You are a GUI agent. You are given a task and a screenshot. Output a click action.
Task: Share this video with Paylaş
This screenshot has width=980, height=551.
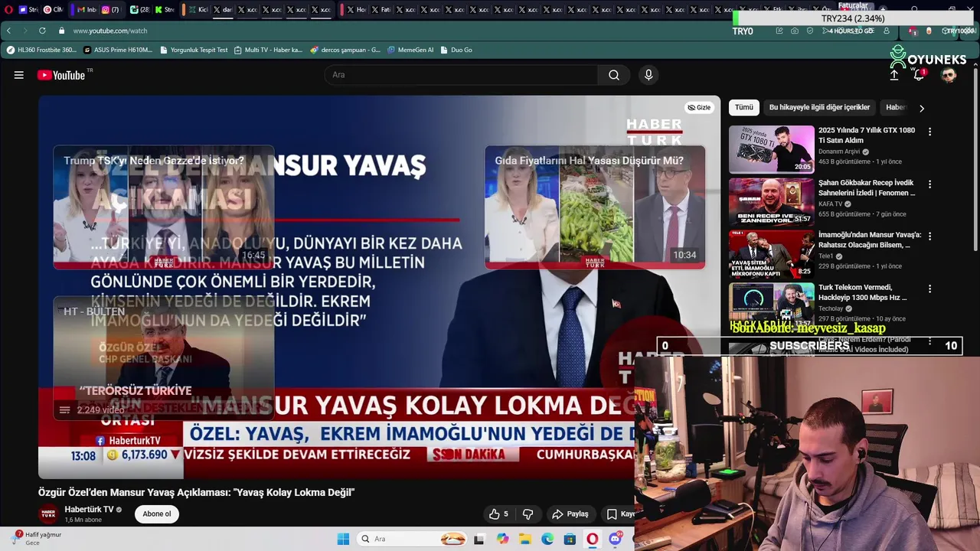[570, 514]
